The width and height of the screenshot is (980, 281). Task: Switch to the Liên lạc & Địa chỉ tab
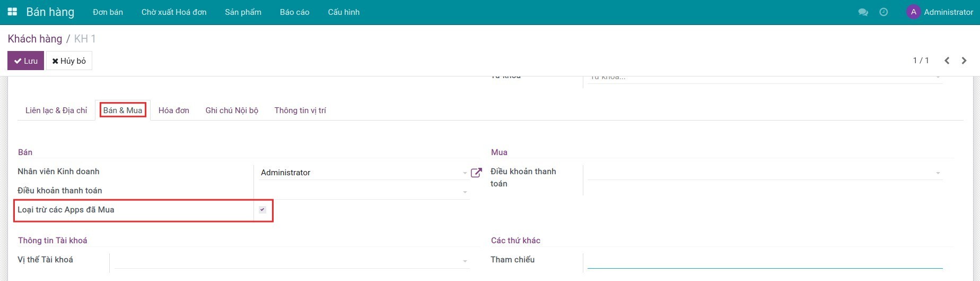pyautogui.click(x=56, y=110)
